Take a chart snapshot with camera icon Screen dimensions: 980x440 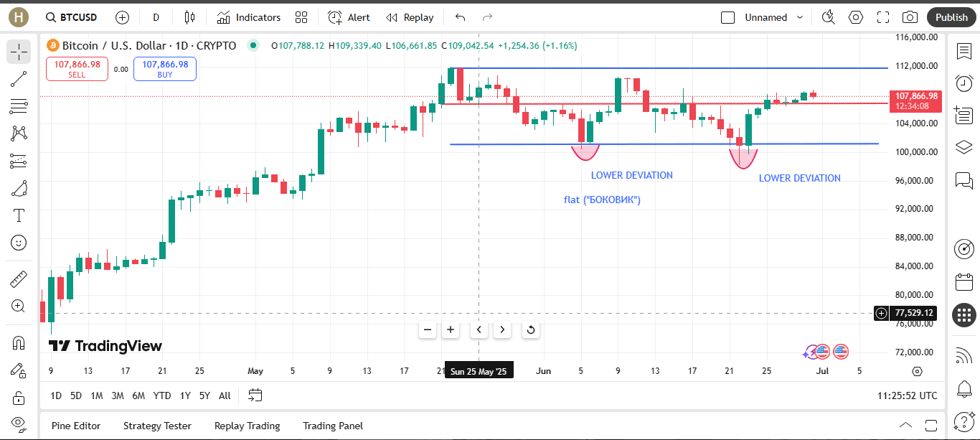(x=910, y=17)
